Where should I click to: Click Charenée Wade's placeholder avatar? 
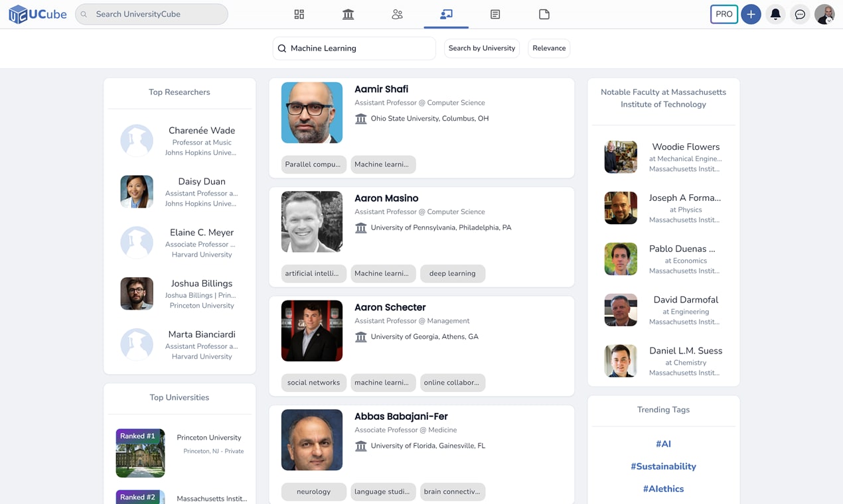137,141
